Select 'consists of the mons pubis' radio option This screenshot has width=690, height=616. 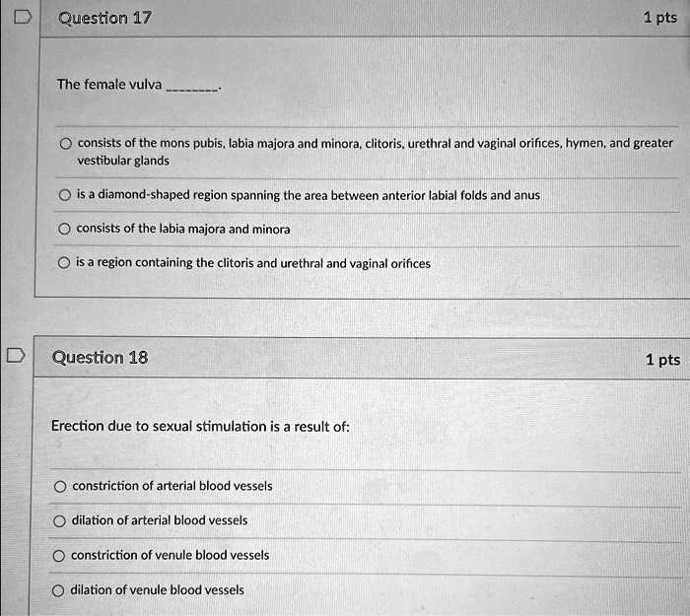tap(66, 144)
